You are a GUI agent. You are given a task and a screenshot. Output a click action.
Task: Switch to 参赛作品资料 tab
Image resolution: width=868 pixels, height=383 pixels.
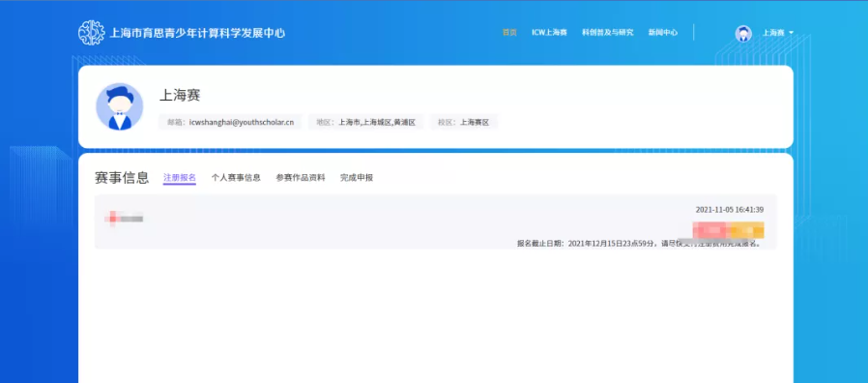pyautogui.click(x=301, y=178)
